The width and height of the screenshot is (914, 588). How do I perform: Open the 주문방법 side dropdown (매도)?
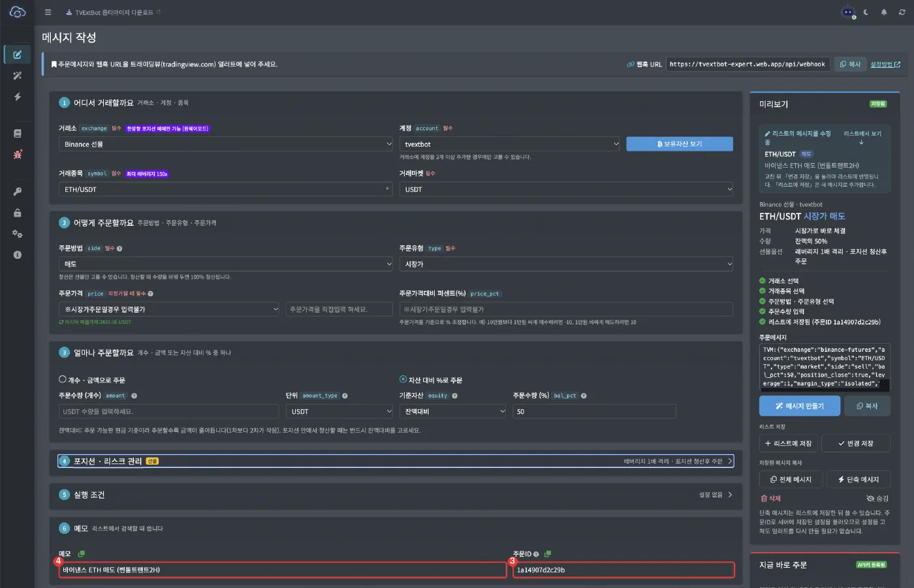226,264
